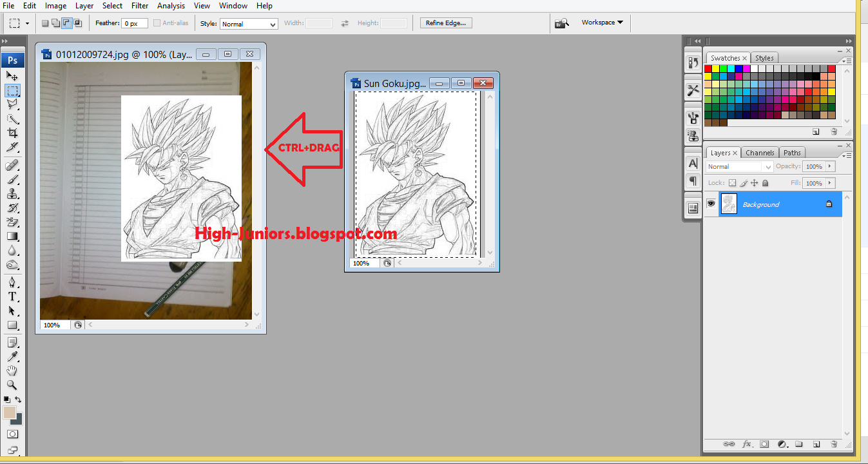Viewport: 868px width, 464px height.
Task: Open the History panel icon in dock
Action: click(693, 63)
